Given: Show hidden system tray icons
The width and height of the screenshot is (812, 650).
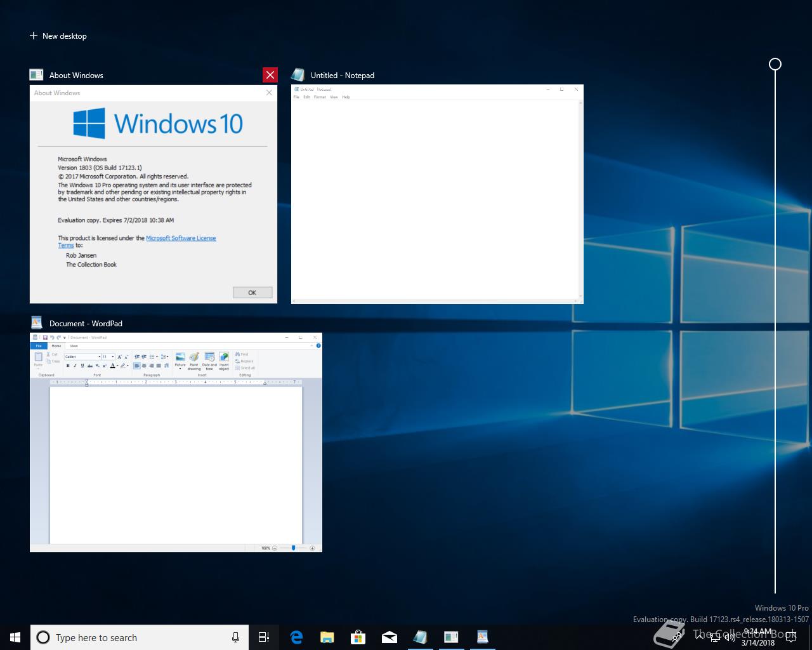Looking at the screenshot, I should pos(700,637).
